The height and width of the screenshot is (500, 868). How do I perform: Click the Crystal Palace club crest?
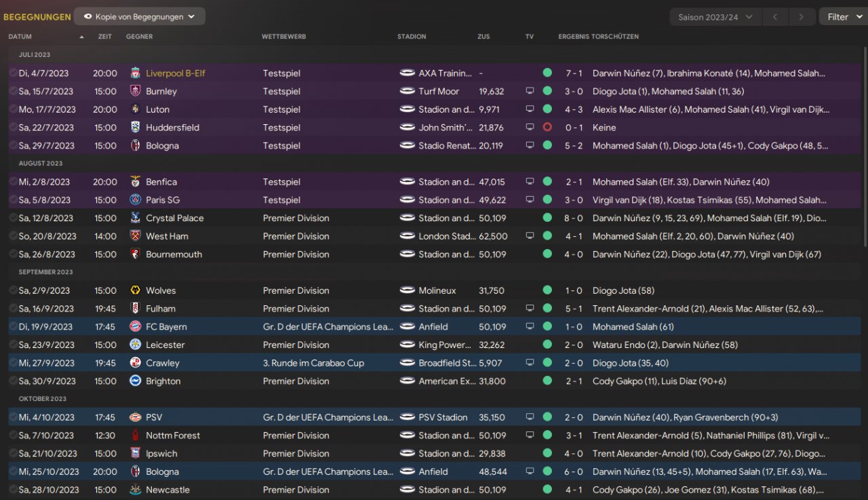click(x=136, y=218)
